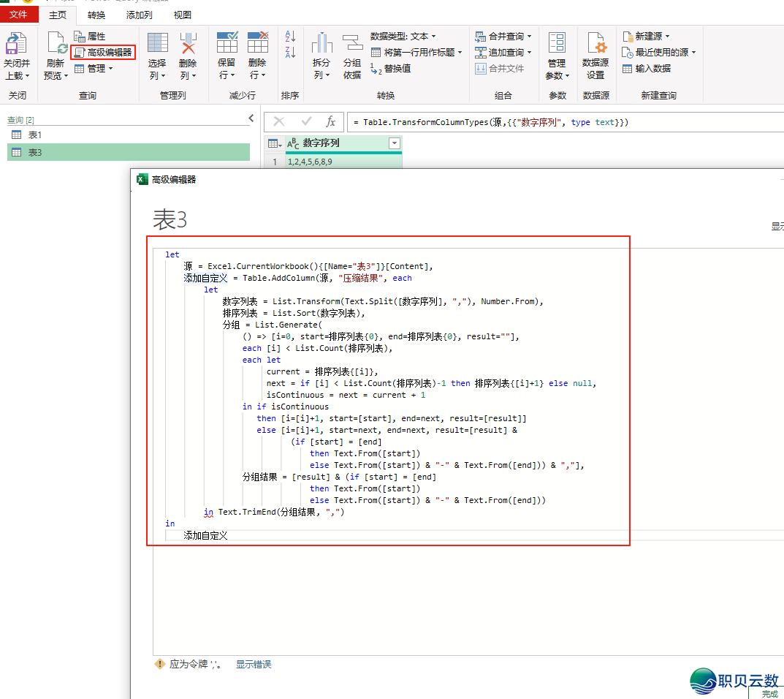Click the 删除列 remove columns icon
Screen dimensions: 784x699
[188, 43]
